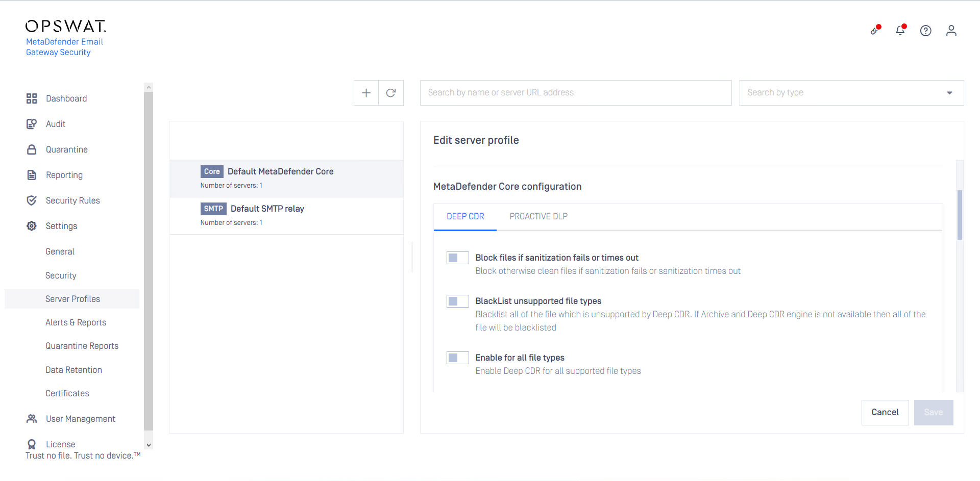Click MetaDefender Core configuration heading
The width and height of the screenshot is (980, 481).
coord(507,187)
